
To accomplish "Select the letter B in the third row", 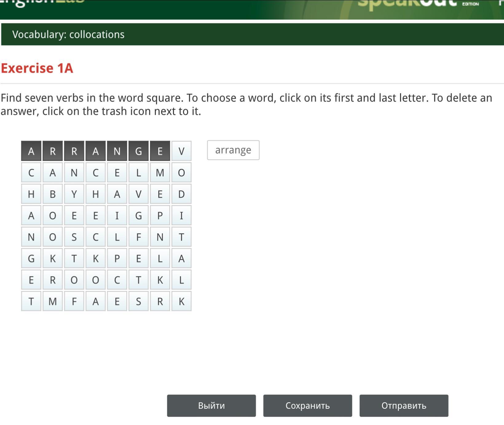I will coord(52,194).
